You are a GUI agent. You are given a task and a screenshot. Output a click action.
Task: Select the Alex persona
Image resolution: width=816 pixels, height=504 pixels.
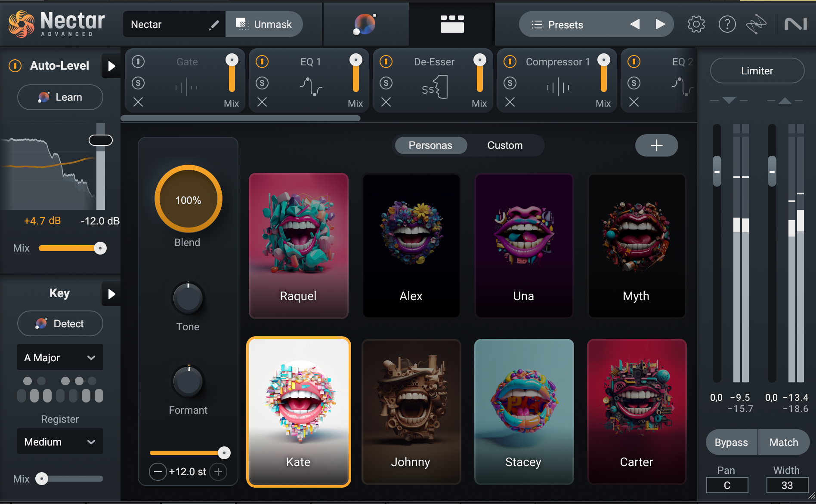click(411, 246)
